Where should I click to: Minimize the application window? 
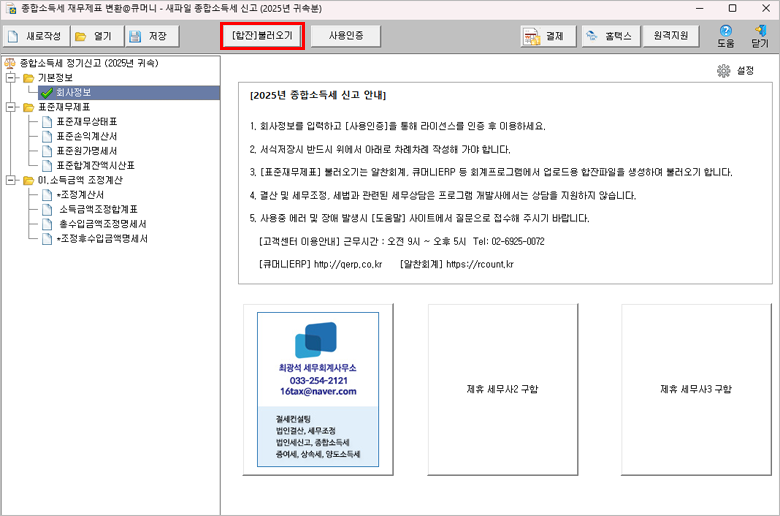699,8
